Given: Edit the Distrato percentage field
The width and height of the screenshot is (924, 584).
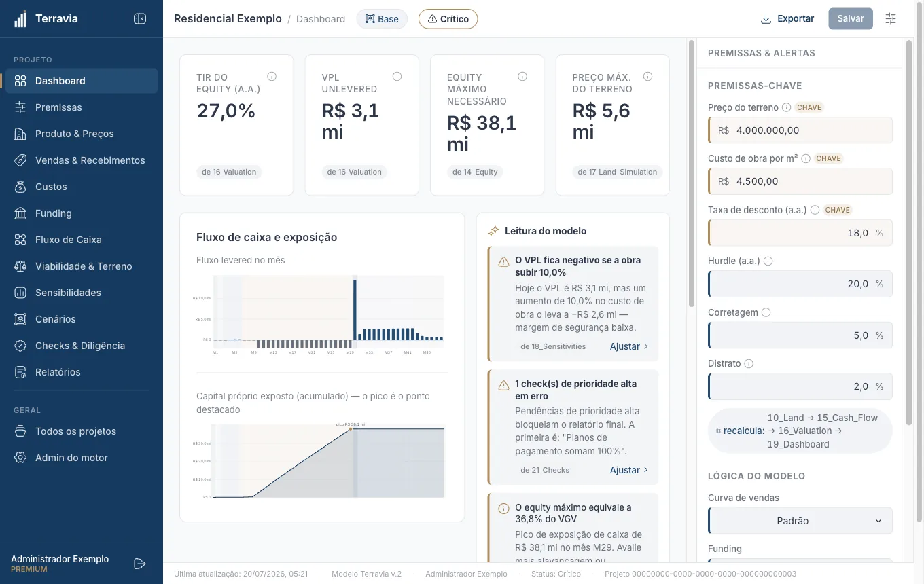Looking at the screenshot, I should pyautogui.click(x=800, y=386).
